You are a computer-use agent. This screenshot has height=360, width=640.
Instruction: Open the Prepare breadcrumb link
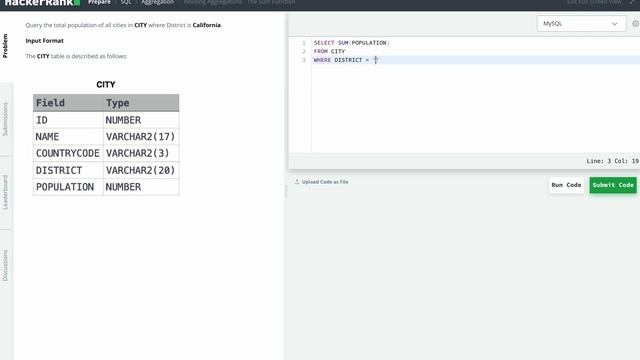99,2
